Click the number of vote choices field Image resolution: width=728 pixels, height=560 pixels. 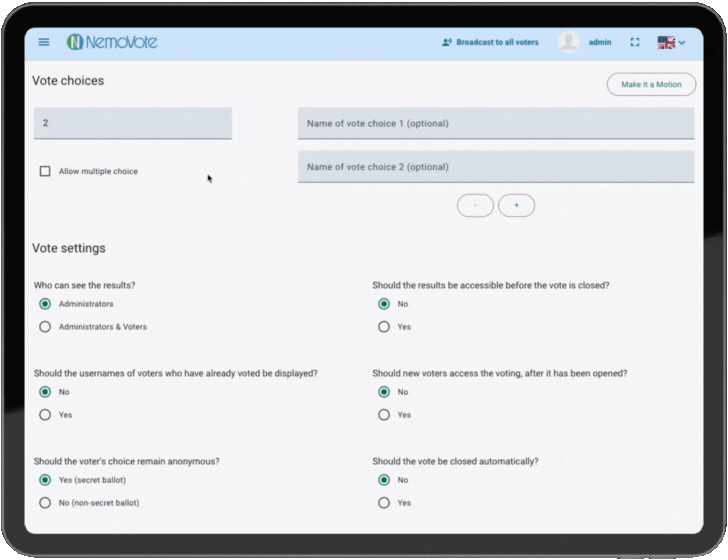(132, 123)
